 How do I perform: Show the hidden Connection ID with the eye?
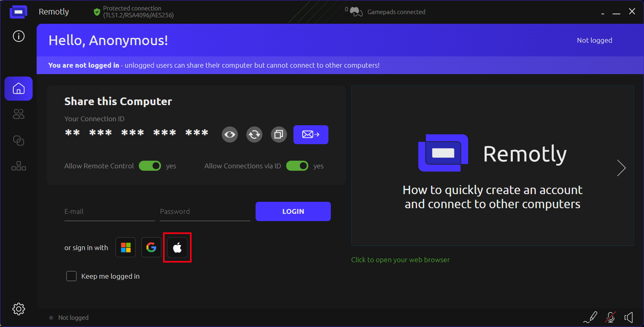point(230,135)
